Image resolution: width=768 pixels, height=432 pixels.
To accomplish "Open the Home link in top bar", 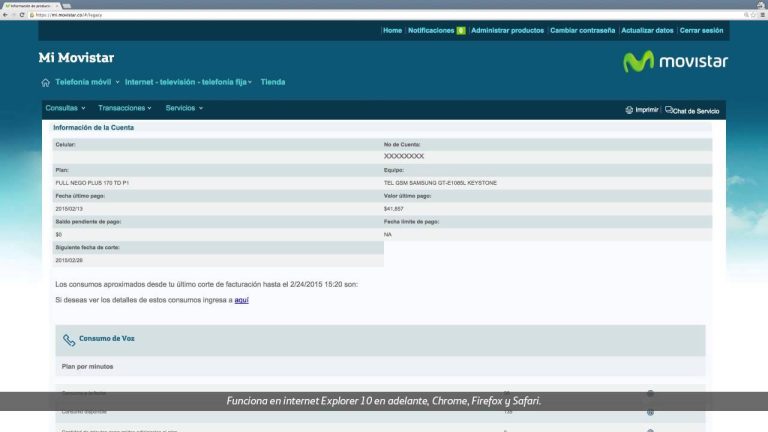I will 392,31.
